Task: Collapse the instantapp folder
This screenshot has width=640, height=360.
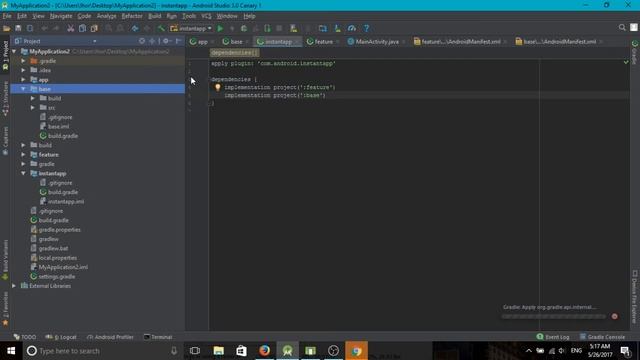Action: tap(23, 173)
